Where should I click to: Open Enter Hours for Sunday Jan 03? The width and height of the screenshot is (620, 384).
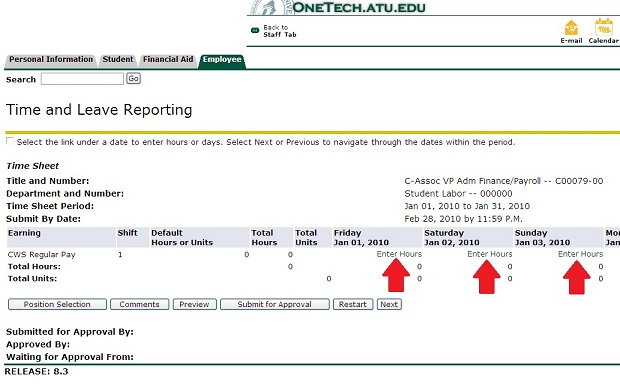tap(580, 254)
